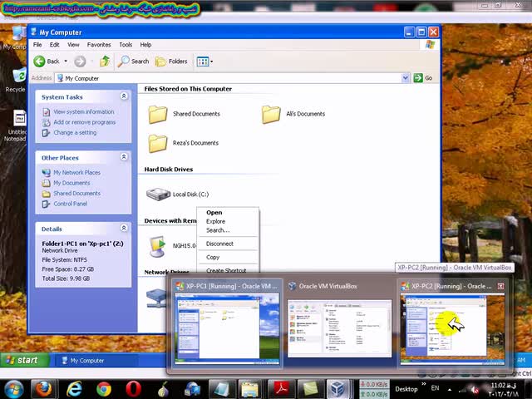Open the Tools menu
Image resolution: width=532 pixels, height=399 pixels.
point(126,45)
